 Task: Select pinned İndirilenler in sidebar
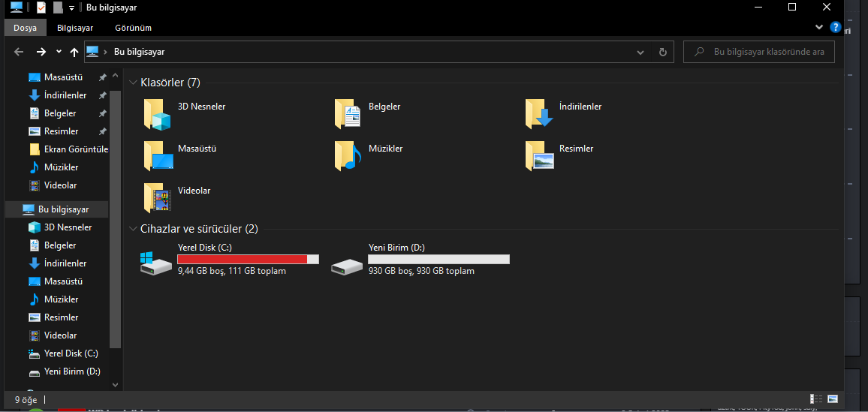(x=65, y=95)
